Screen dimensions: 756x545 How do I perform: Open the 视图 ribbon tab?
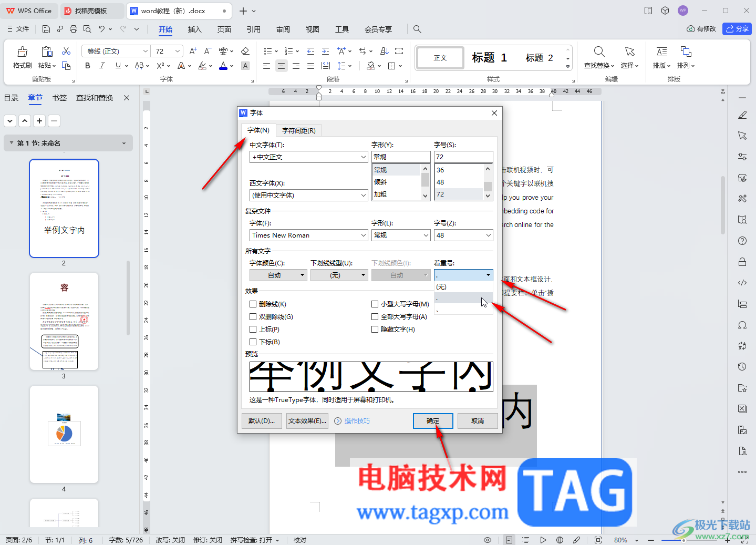(x=313, y=29)
